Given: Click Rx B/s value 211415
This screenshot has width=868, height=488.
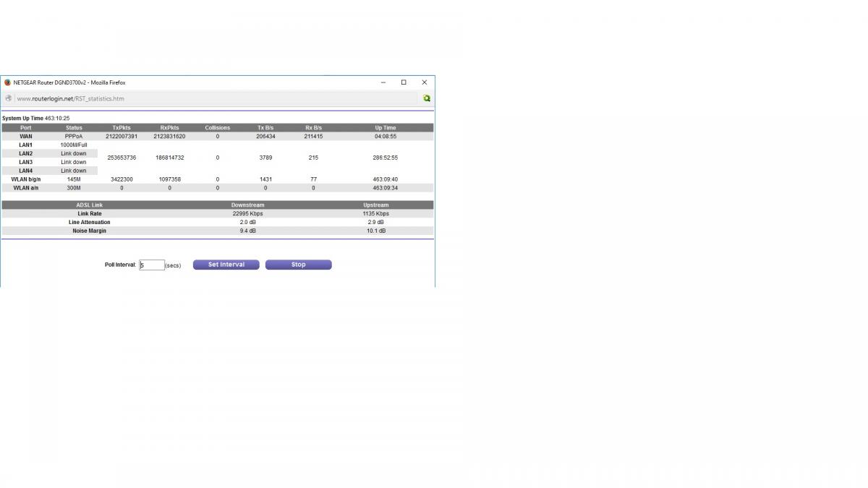Looking at the screenshot, I should 314,136.
